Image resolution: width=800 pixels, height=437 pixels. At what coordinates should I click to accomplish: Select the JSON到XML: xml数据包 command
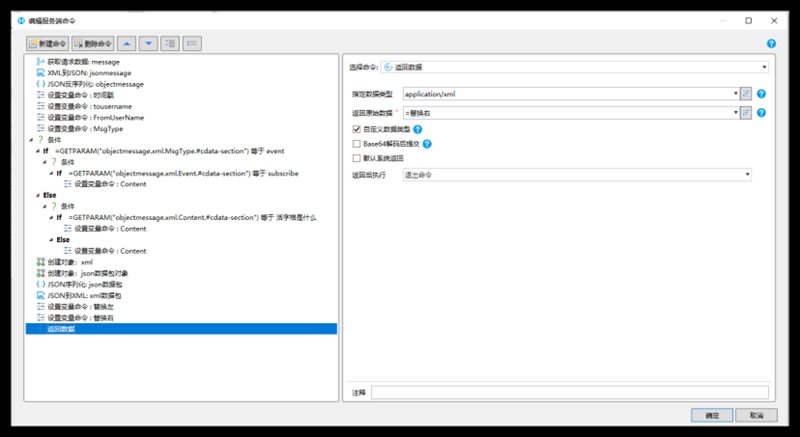[84, 296]
